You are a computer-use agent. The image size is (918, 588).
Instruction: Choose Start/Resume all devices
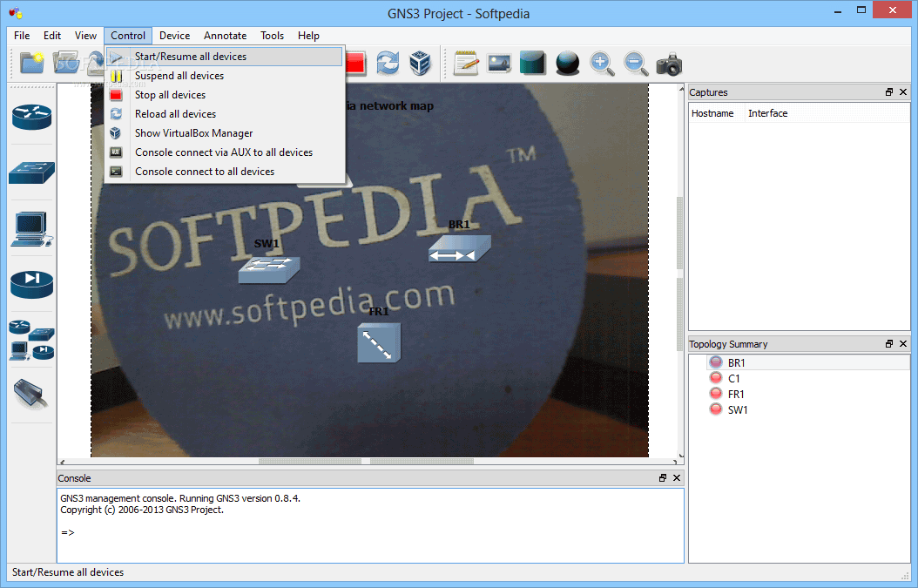click(x=224, y=57)
